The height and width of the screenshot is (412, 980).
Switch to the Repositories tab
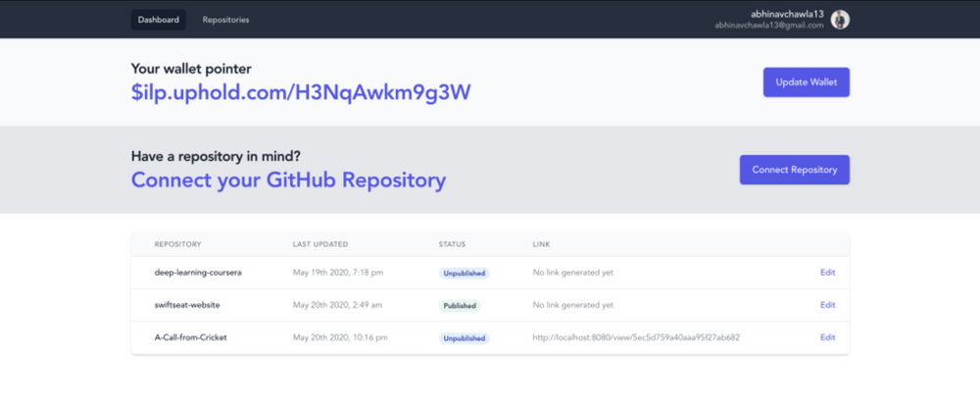[225, 20]
